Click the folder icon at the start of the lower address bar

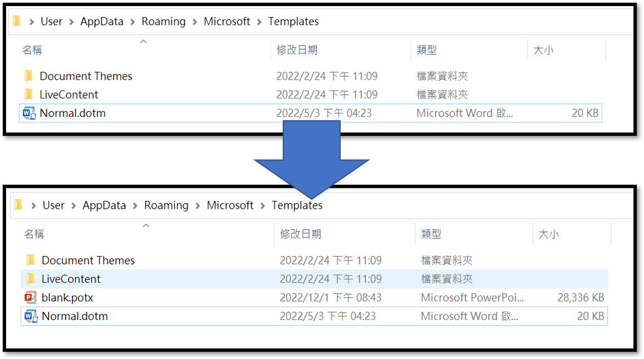tap(18, 205)
